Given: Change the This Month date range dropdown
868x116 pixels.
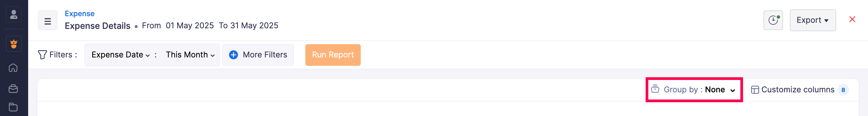Looking at the screenshot, I should pyautogui.click(x=190, y=55).
